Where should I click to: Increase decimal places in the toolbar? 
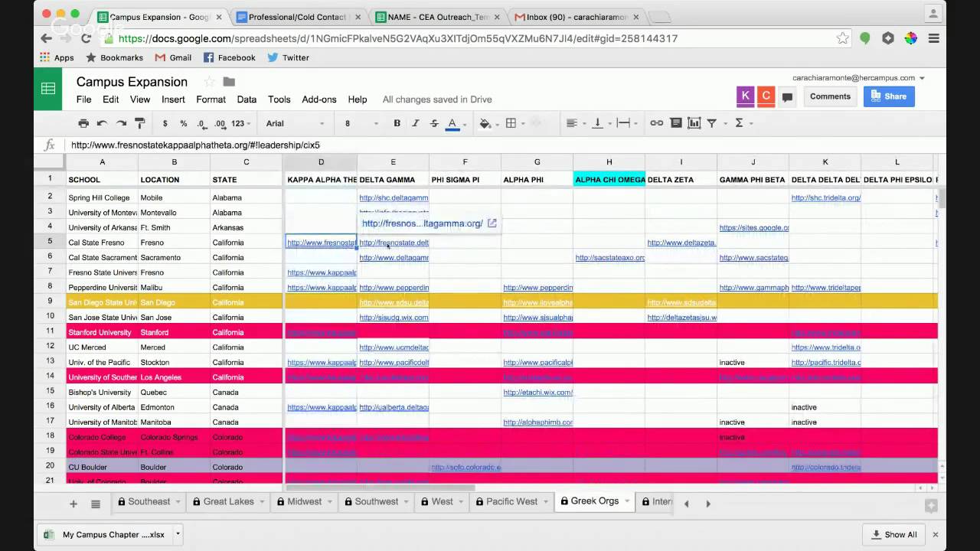click(220, 123)
